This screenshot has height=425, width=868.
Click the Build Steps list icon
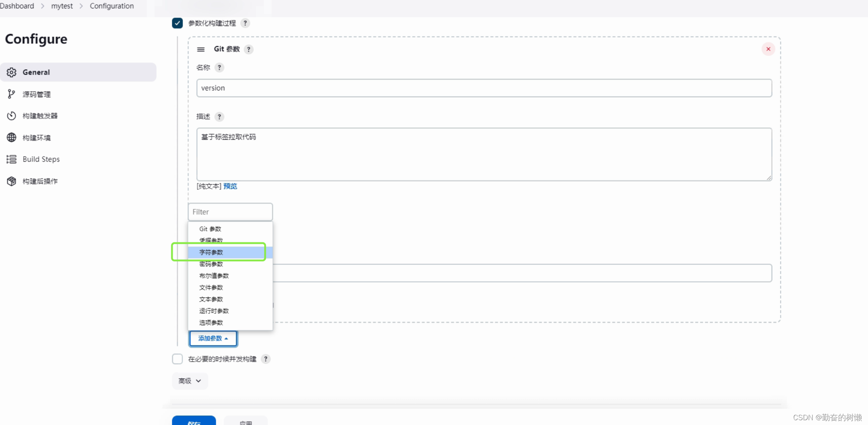[x=11, y=159]
